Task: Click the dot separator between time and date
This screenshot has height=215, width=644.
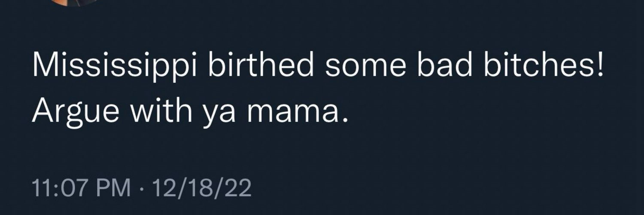Action: [x=141, y=188]
